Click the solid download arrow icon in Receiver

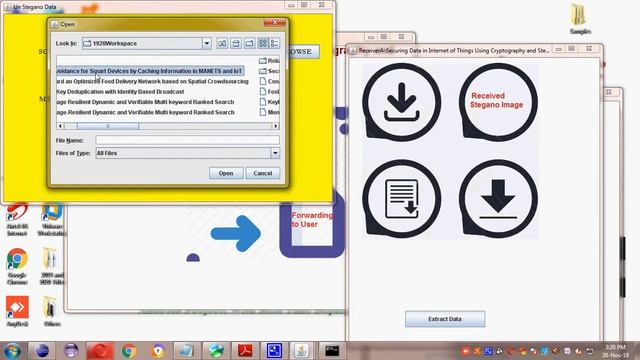coord(498,199)
